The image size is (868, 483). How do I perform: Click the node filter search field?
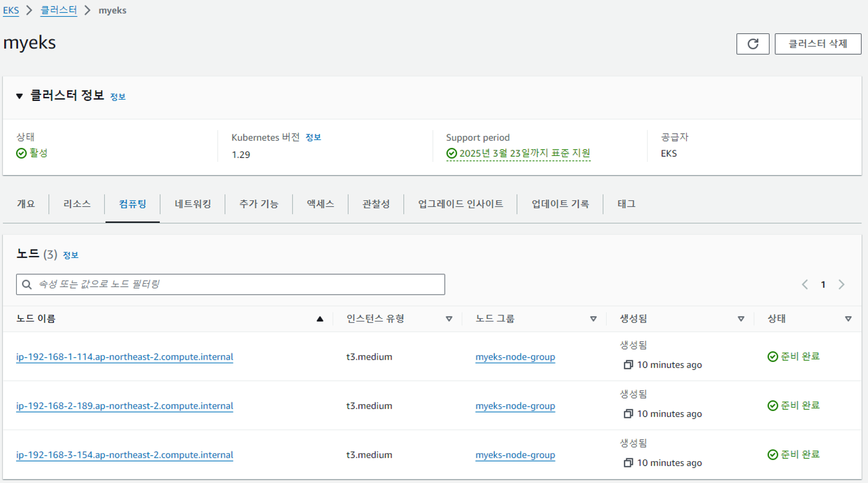point(239,284)
